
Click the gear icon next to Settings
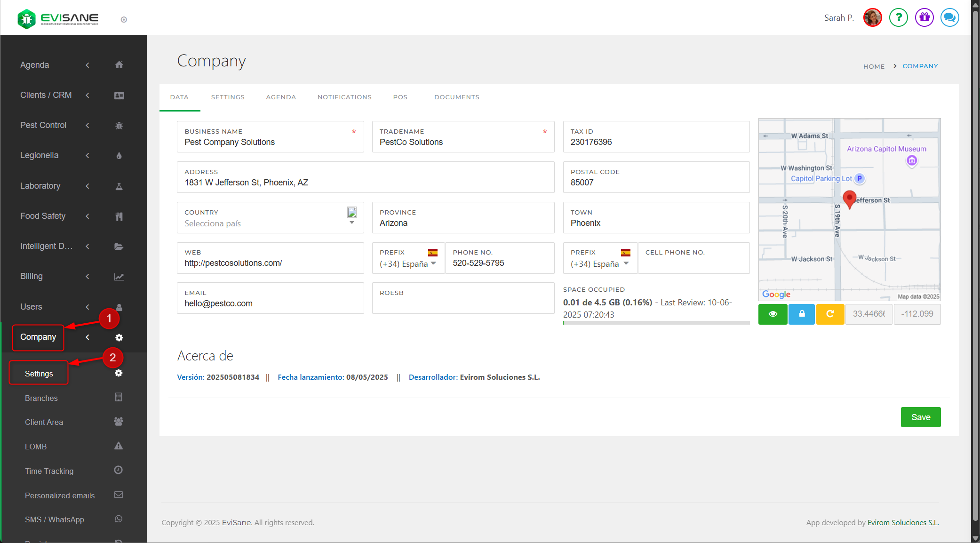coord(119,373)
